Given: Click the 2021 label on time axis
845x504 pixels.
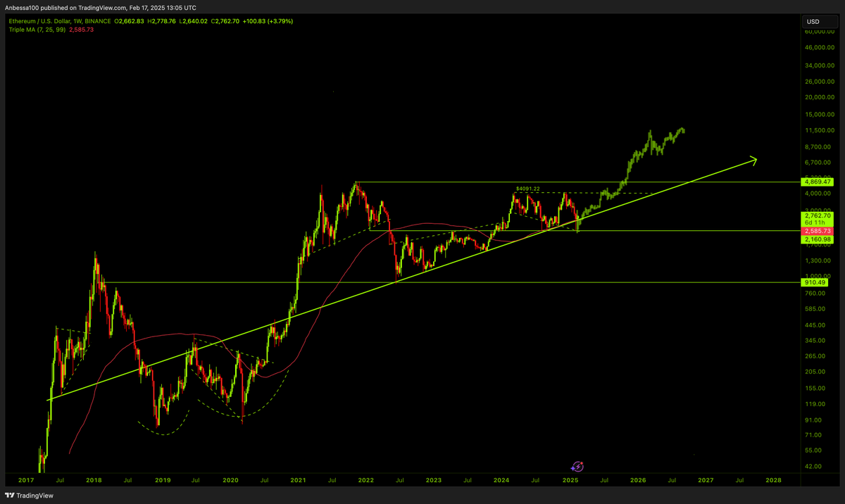Looking at the screenshot, I should (298, 480).
